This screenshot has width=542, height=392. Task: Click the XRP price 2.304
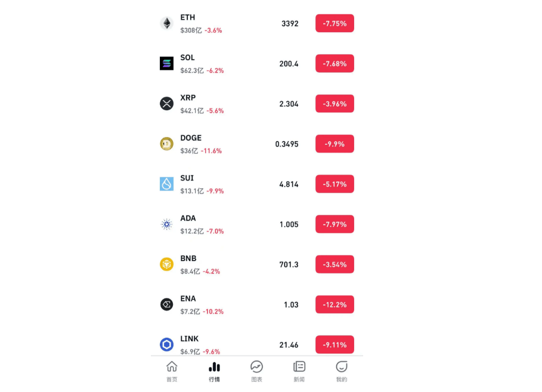[x=289, y=104]
